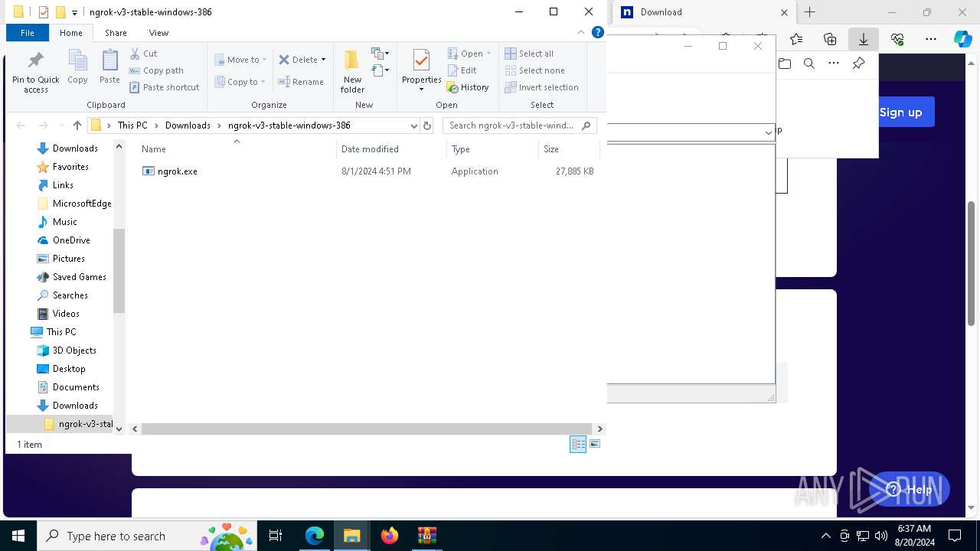
Task: Switch to Large icons view layout
Action: coord(595,445)
